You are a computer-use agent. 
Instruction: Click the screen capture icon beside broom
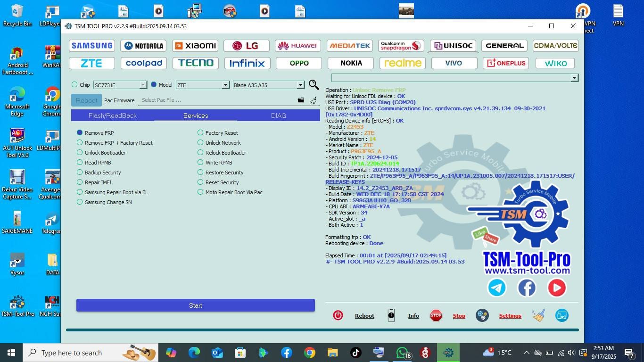tap(562, 316)
